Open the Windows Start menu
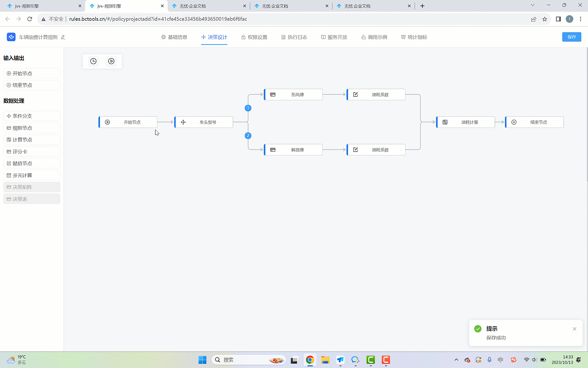Image resolution: width=588 pixels, height=368 pixels. pyautogui.click(x=202, y=360)
